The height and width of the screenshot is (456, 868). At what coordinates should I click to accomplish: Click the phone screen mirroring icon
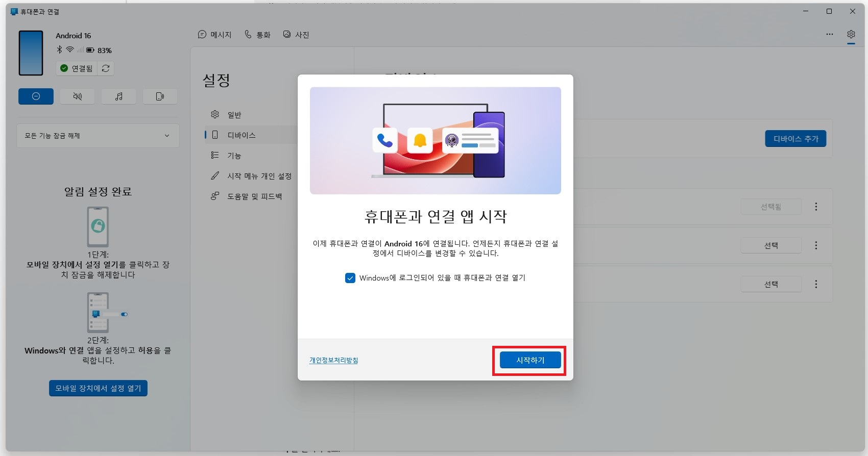160,96
